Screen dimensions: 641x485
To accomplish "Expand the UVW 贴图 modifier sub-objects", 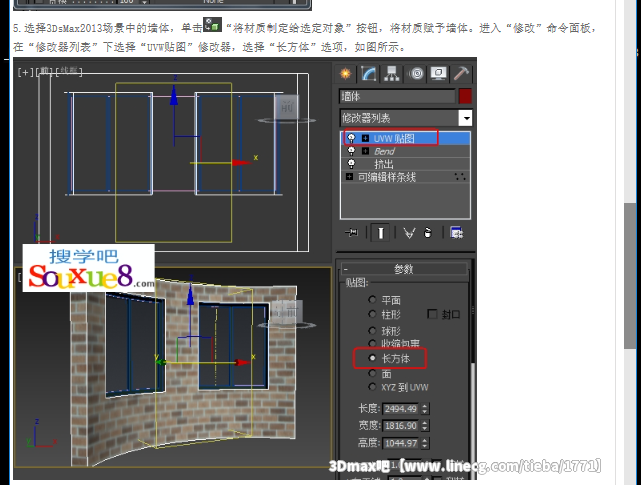I will (x=365, y=139).
